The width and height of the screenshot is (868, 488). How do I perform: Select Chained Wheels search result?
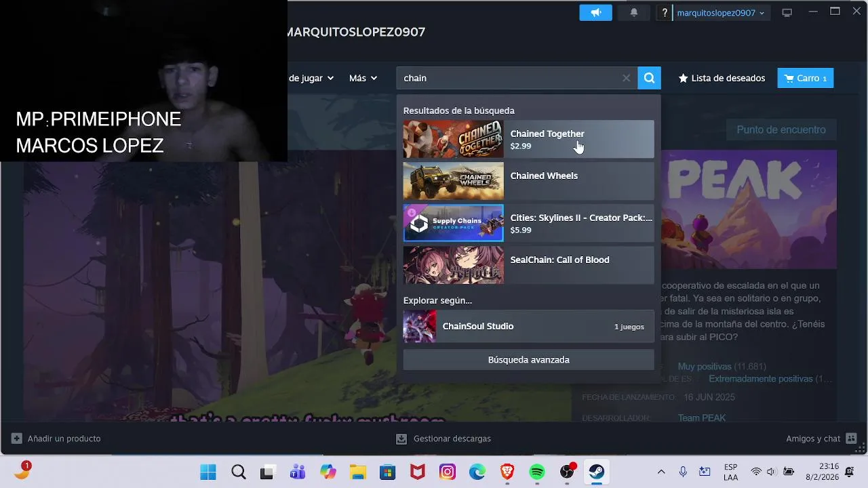tap(529, 181)
